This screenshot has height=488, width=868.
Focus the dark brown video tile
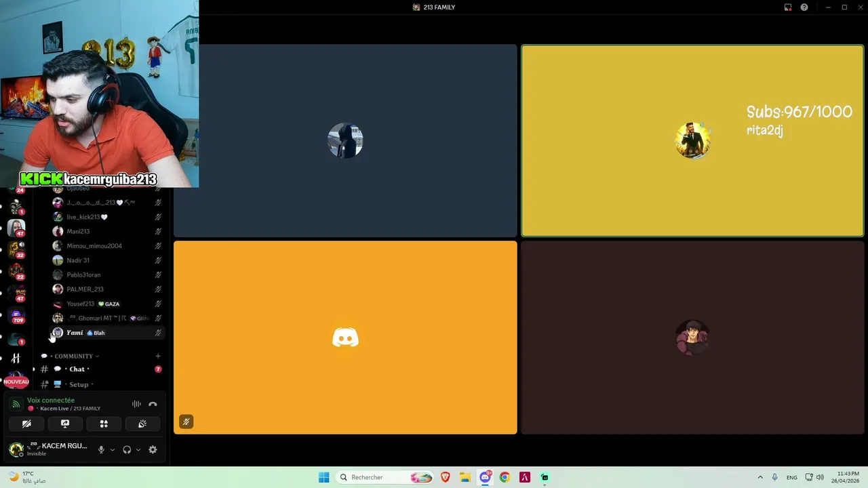(x=692, y=338)
